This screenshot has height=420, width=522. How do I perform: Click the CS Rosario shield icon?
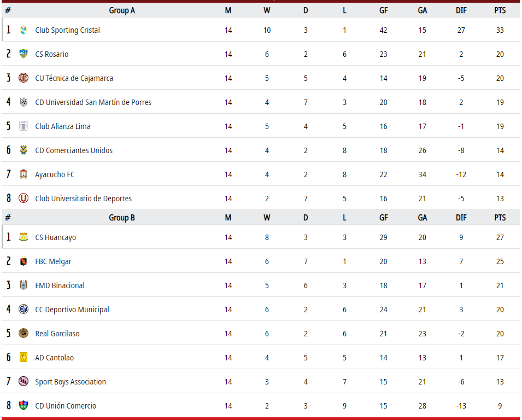pos(24,54)
